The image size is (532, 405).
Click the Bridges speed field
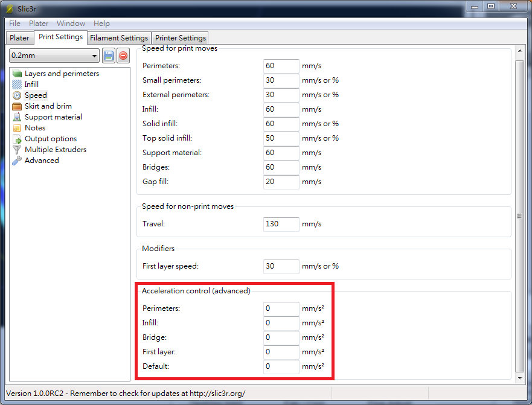click(x=281, y=167)
